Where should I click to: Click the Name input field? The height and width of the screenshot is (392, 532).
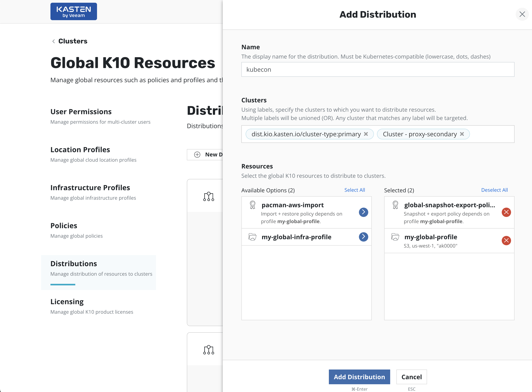coord(378,70)
